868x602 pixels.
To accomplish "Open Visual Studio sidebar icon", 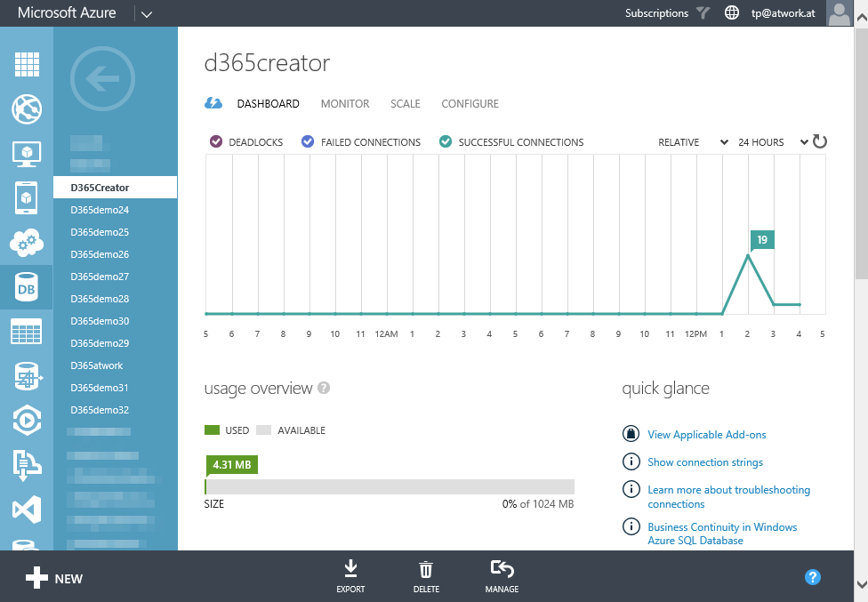I will coord(27,510).
